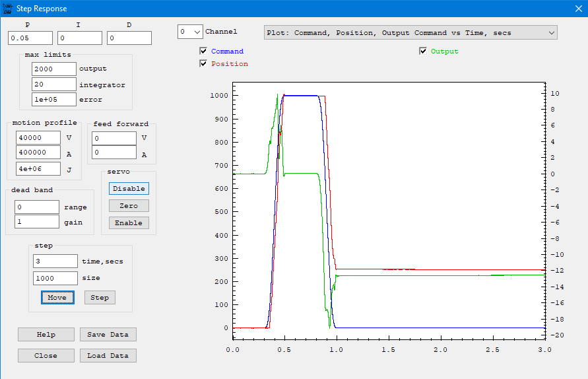Click the Move button
The width and height of the screenshot is (588, 379).
(x=57, y=298)
